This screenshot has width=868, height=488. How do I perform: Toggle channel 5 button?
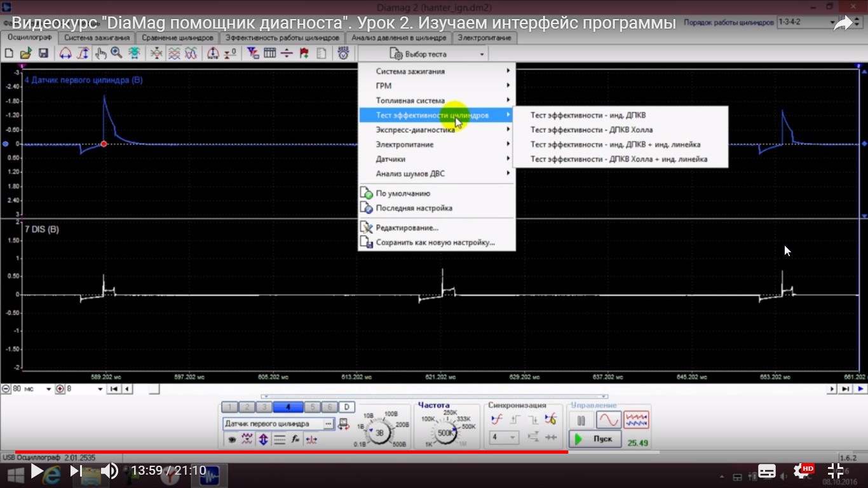[312, 407]
